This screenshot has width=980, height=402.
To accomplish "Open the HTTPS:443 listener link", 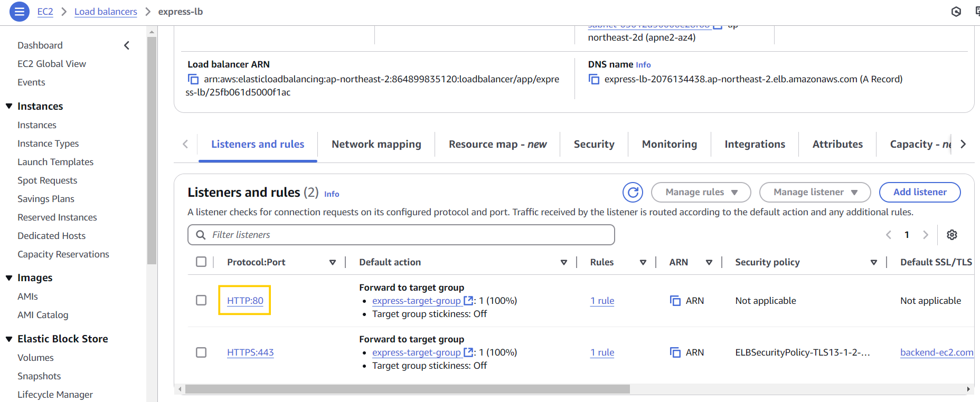I will click(250, 352).
